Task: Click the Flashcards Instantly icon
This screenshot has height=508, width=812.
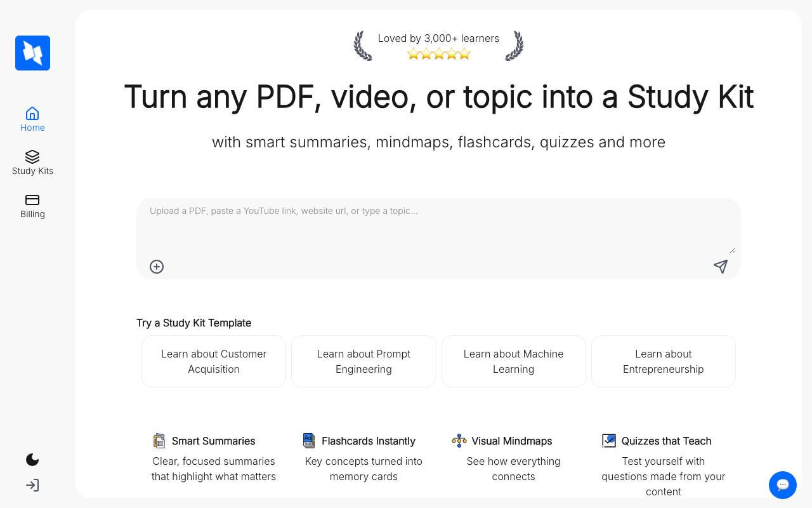Action: click(309, 441)
